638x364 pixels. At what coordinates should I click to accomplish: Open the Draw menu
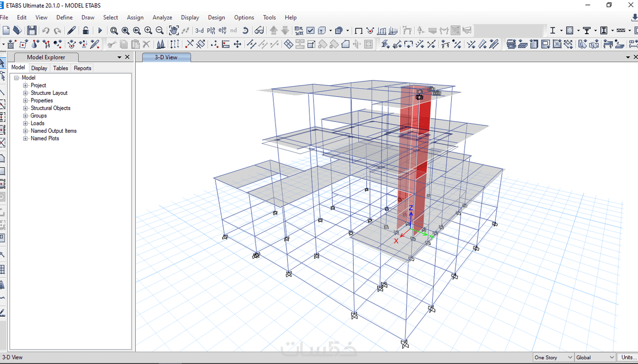88,17
